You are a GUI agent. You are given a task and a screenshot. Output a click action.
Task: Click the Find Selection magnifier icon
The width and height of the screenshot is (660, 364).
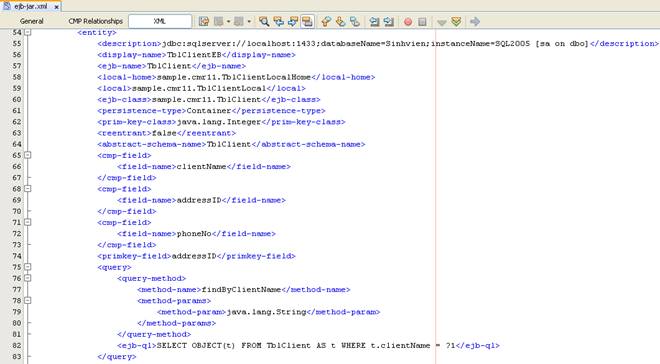coord(264,21)
